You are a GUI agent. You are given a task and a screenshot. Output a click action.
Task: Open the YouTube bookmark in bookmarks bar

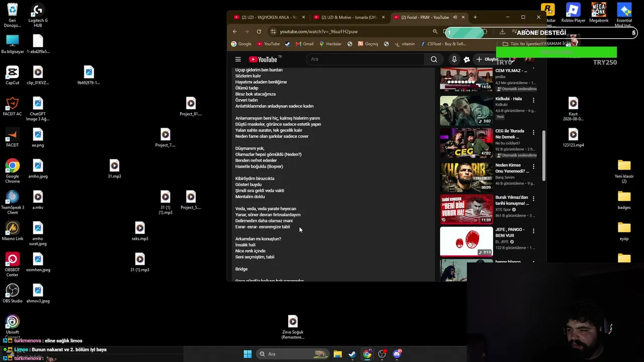[x=268, y=44]
